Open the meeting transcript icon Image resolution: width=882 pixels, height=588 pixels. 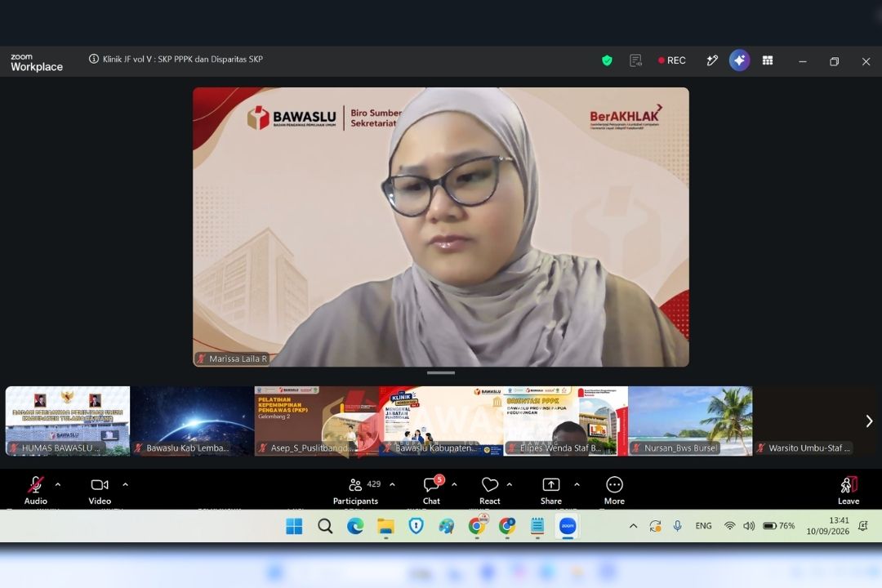coord(635,60)
